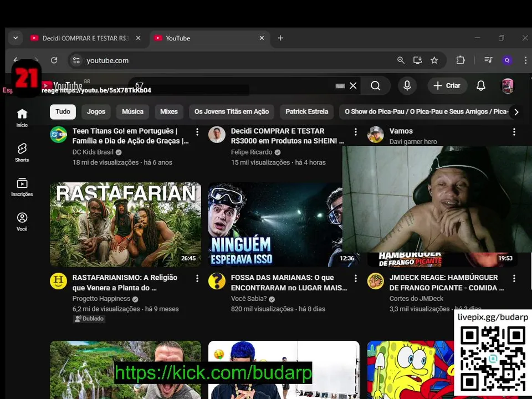Select the Mixes filter chip

(169, 111)
